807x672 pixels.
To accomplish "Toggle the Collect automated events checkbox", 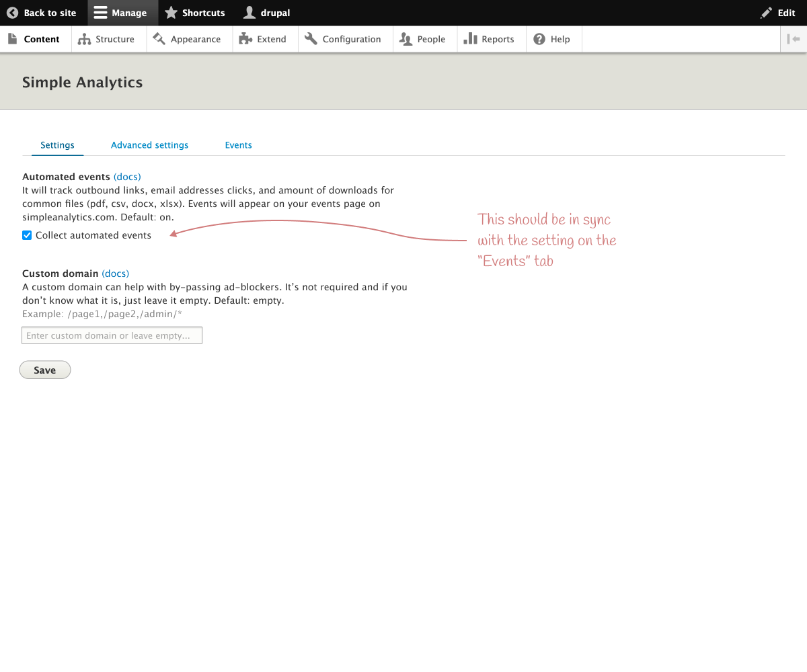I will click(x=27, y=235).
